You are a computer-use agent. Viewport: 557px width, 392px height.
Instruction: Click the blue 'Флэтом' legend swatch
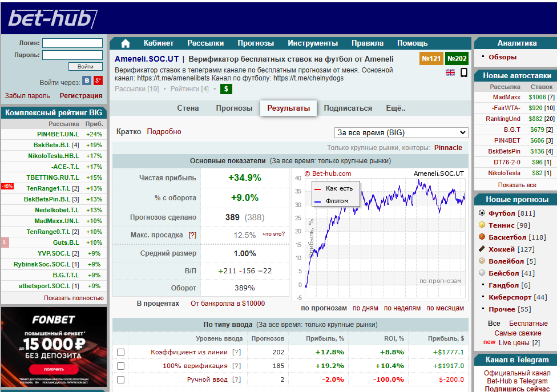317,201
